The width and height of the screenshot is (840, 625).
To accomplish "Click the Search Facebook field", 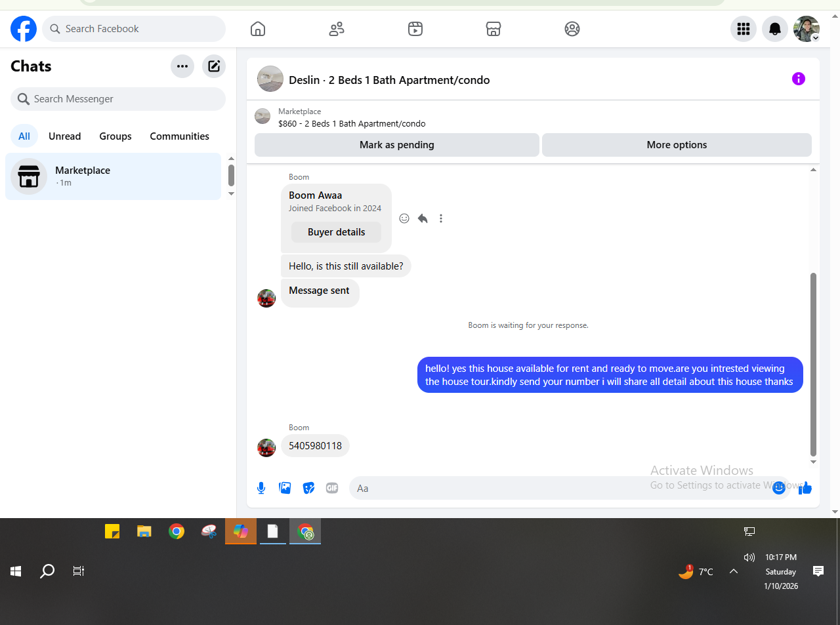I will tap(134, 29).
